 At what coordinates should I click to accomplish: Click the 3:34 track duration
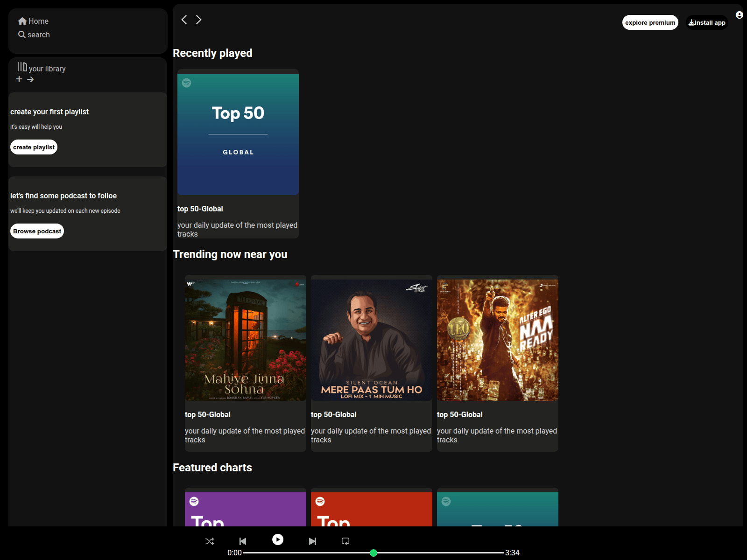pyautogui.click(x=512, y=553)
